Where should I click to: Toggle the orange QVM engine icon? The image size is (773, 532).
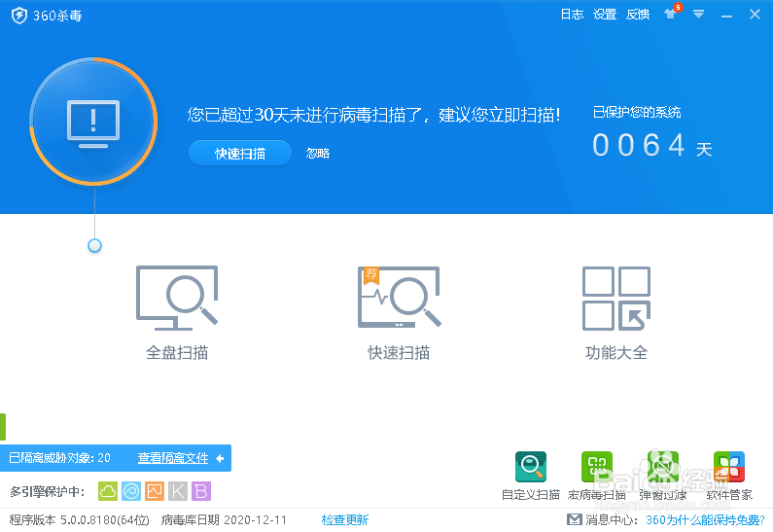(155, 491)
